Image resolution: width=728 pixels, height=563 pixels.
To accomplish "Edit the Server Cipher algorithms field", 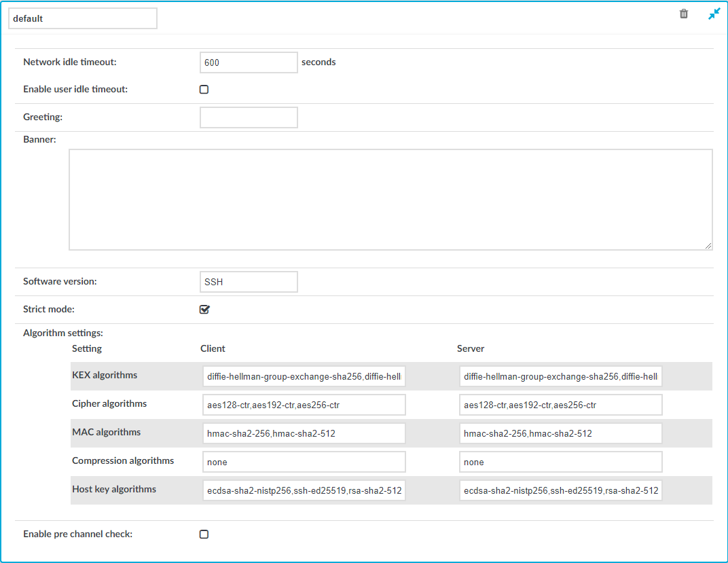I will (x=561, y=405).
